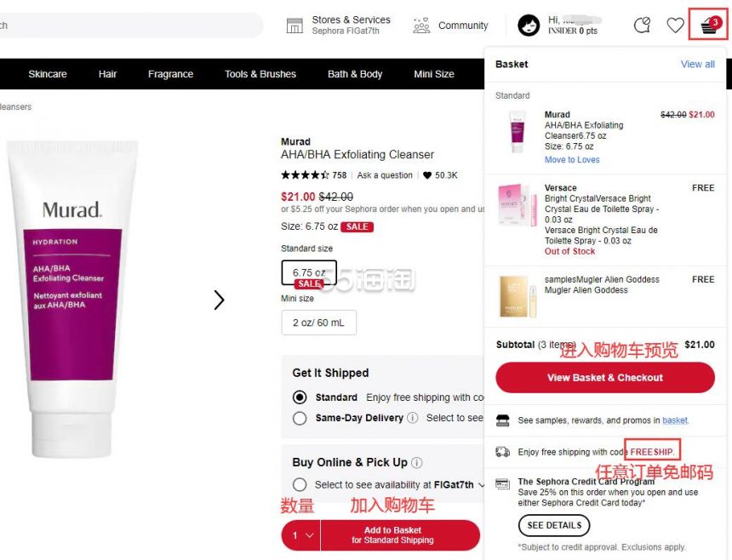This screenshot has width=732, height=560.
Task: Click View Basket & Checkout button
Action: tap(605, 378)
